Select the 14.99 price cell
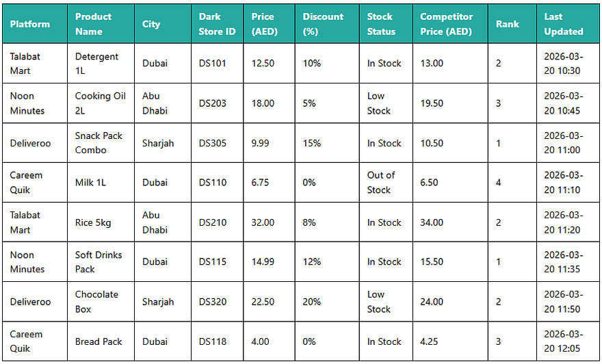602x364 pixels. point(269,262)
